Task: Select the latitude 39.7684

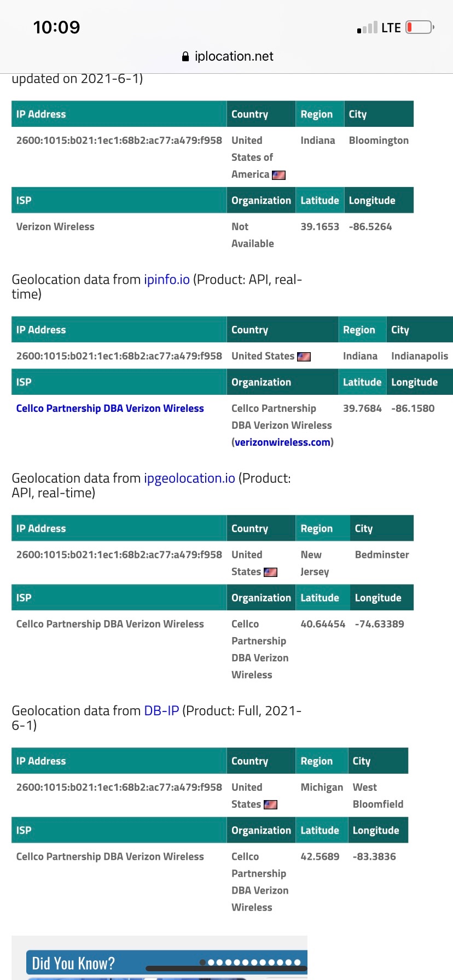Action: click(362, 408)
